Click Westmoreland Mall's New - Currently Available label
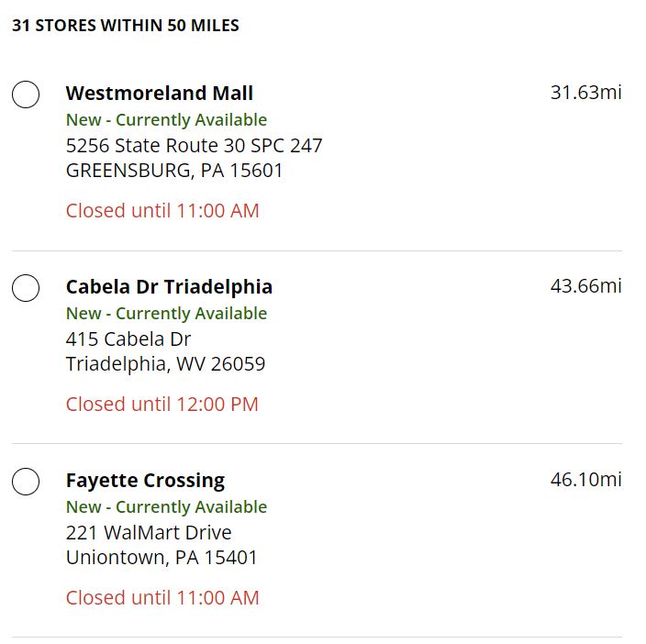Screen dimensions: 646x644 click(166, 120)
